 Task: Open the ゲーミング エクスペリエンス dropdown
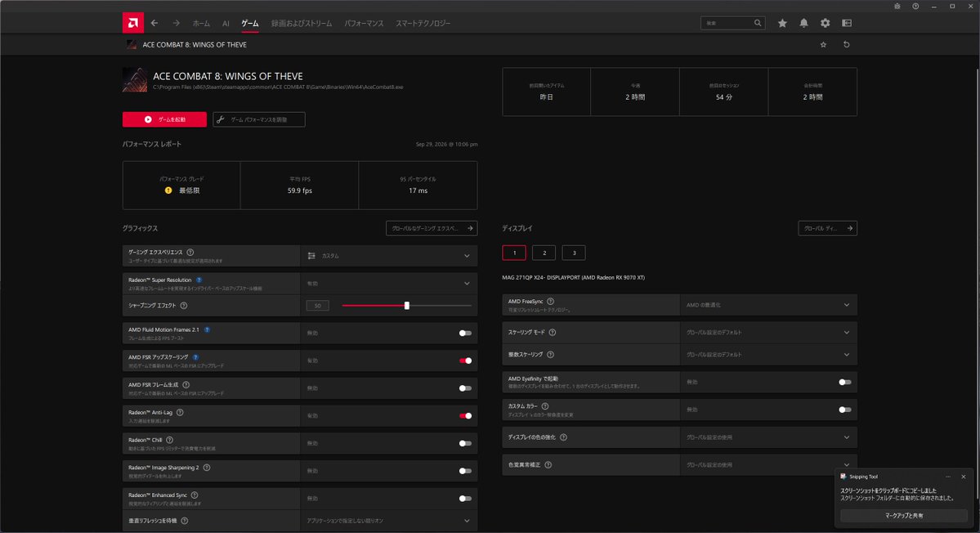389,256
